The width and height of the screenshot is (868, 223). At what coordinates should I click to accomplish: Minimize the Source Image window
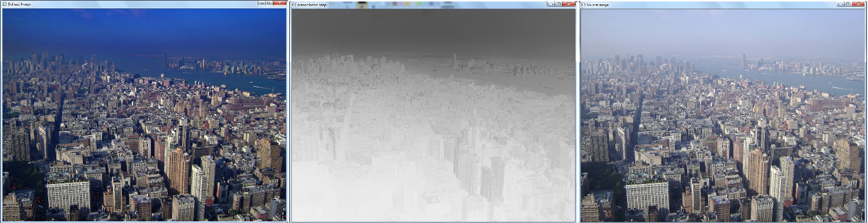(x=840, y=3)
